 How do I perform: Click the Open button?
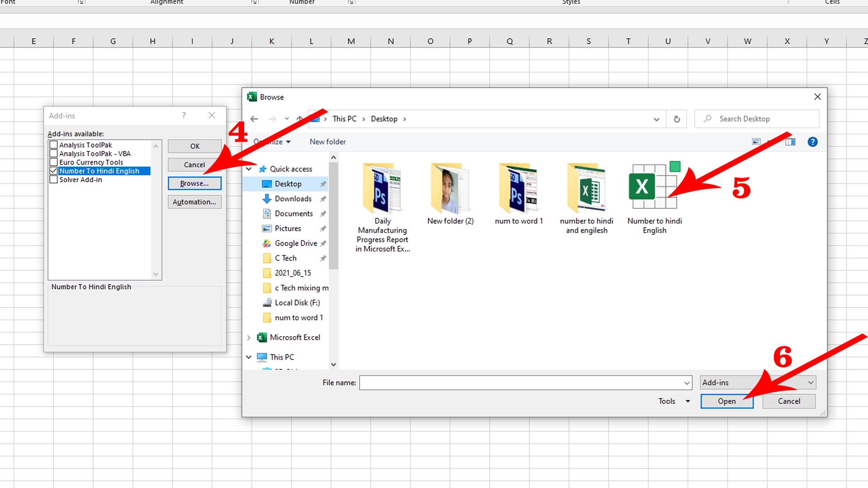click(x=726, y=401)
